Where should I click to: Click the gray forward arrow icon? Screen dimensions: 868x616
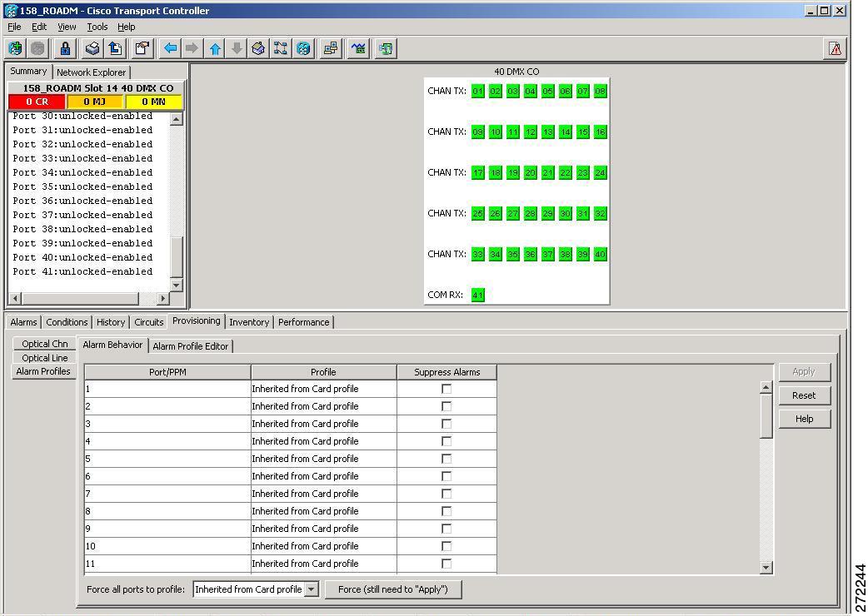[192, 48]
